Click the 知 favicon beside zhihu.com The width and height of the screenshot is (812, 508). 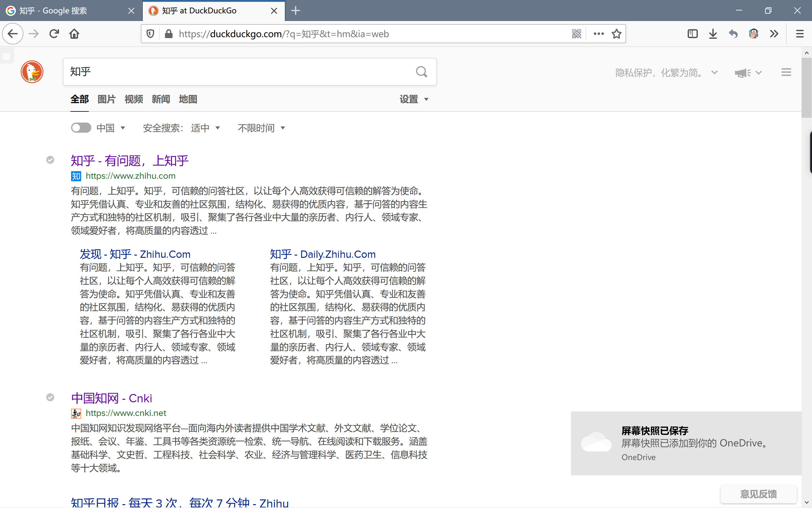point(76,176)
